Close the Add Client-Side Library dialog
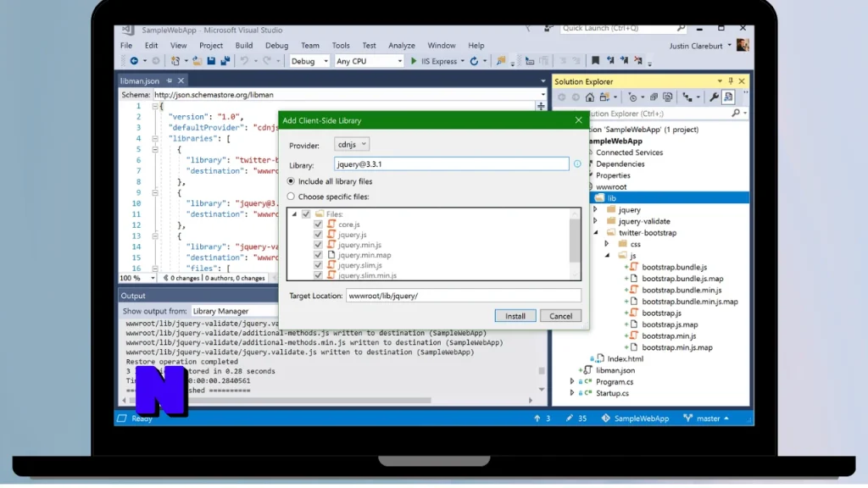 coord(578,120)
